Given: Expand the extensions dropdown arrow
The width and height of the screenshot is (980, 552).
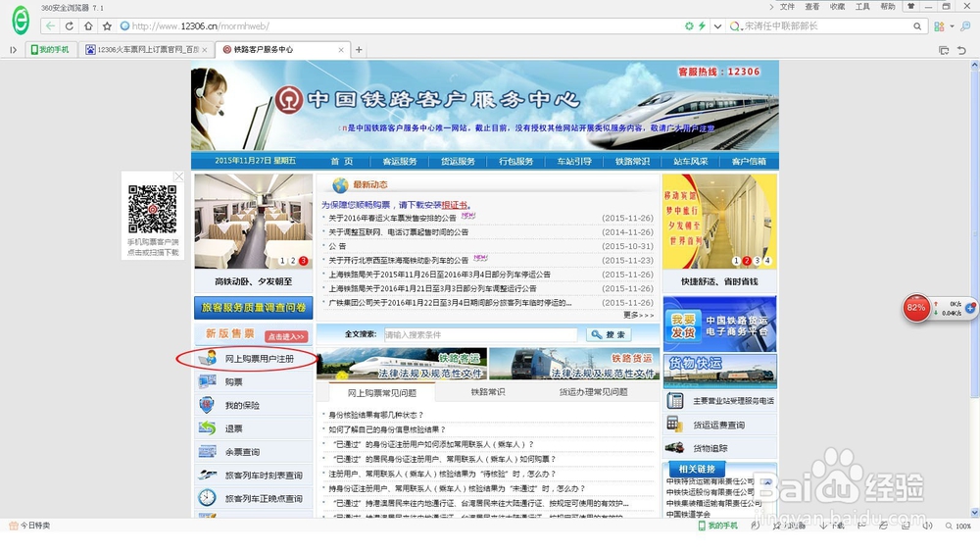Looking at the screenshot, I should coord(952,26).
